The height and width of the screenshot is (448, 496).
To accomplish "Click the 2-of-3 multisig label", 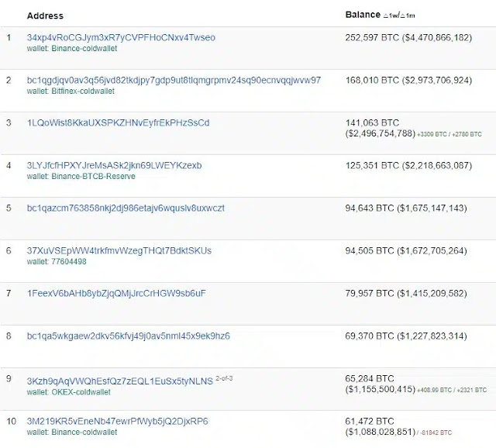I will (x=224, y=378).
